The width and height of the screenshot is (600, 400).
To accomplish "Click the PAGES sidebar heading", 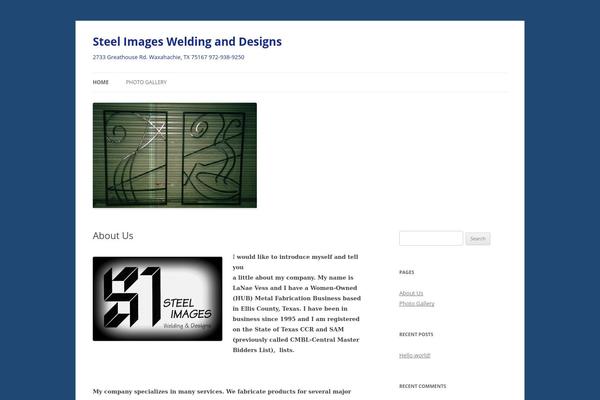I will pyautogui.click(x=406, y=272).
